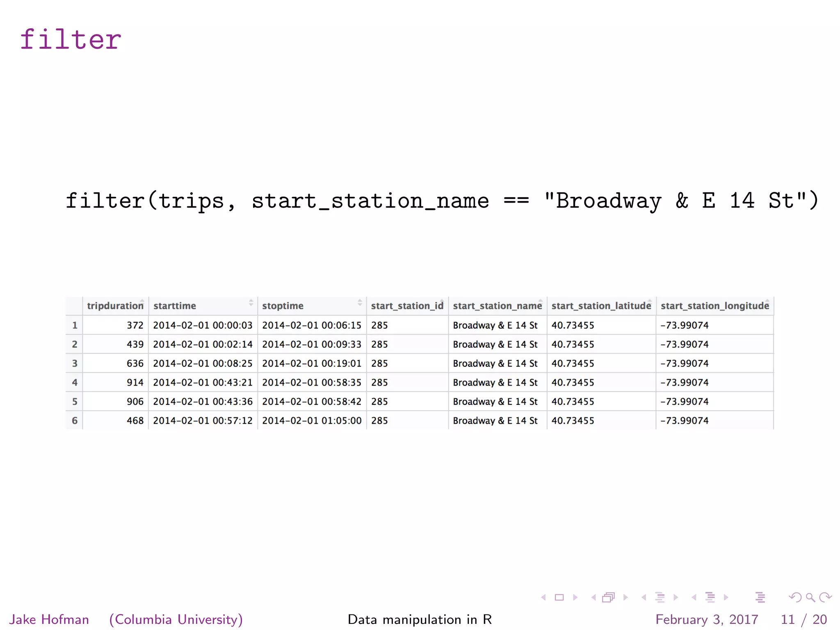Select starttime cell 2014-02-01 00:00:03
840x630 pixels.
tap(203, 325)
